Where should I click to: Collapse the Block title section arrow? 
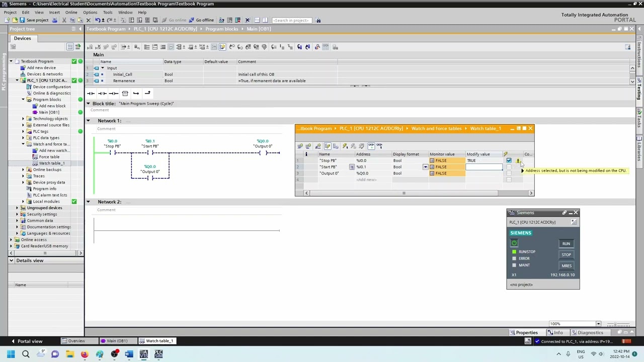[x=88, y=104]
